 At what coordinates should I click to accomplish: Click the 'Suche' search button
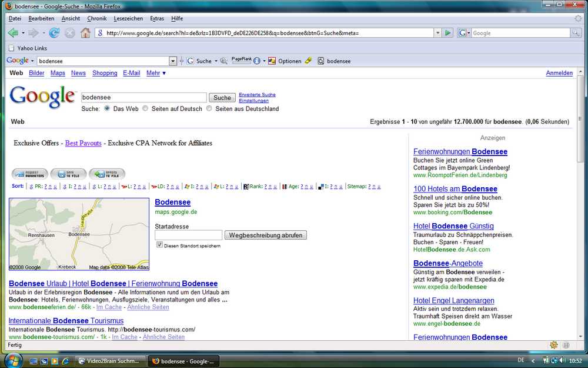(x=222, y=98)
